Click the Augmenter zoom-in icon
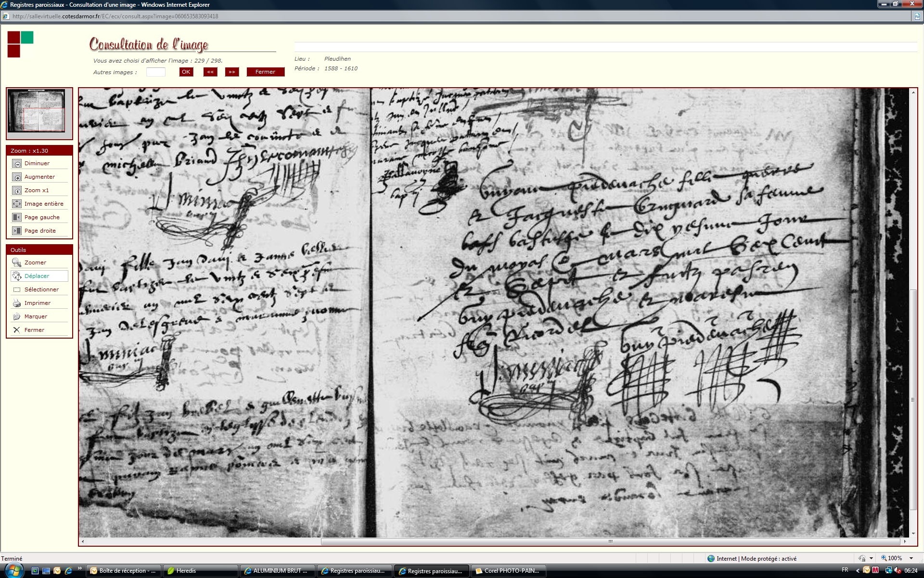The width and height of the screenshot is (924, 578). (17, 177)
